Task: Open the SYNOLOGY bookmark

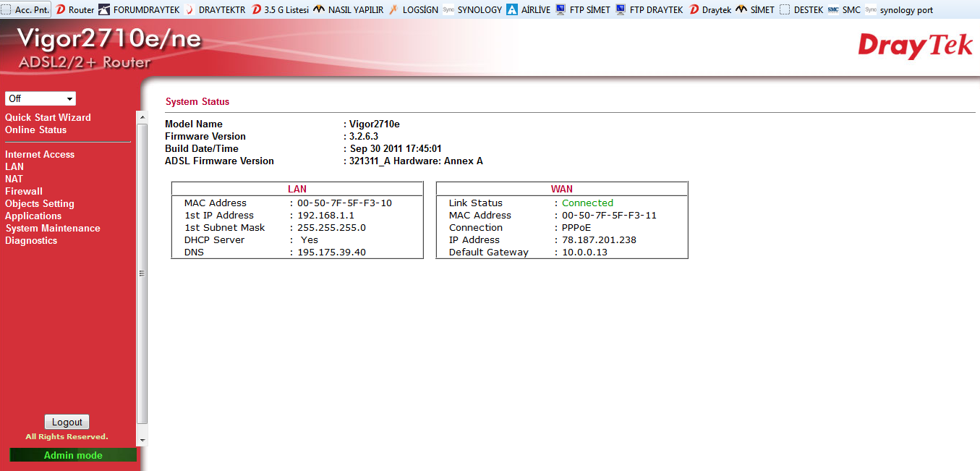Action: (472, 10)
